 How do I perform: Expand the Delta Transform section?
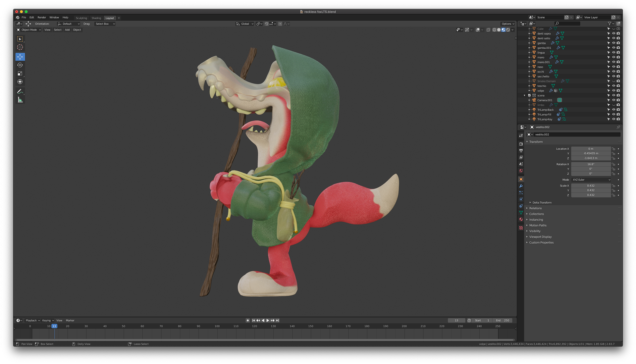(x=542, y=203)
